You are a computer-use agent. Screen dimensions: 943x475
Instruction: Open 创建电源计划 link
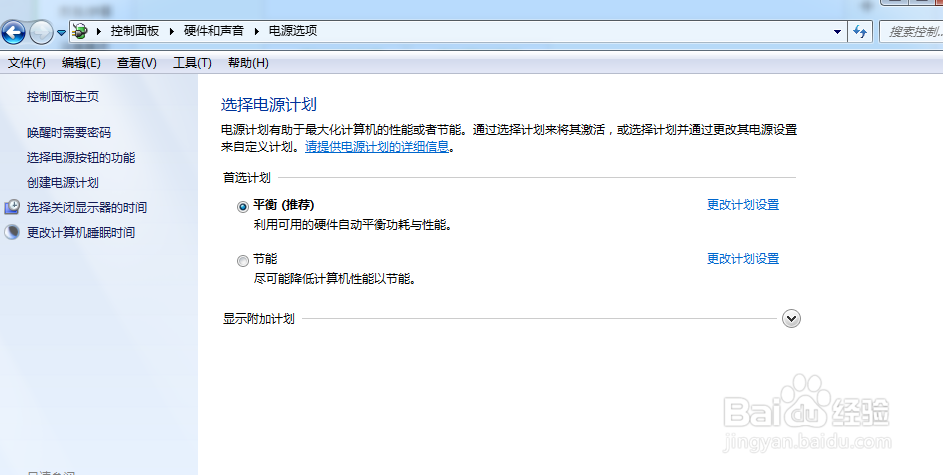(63, 182)
